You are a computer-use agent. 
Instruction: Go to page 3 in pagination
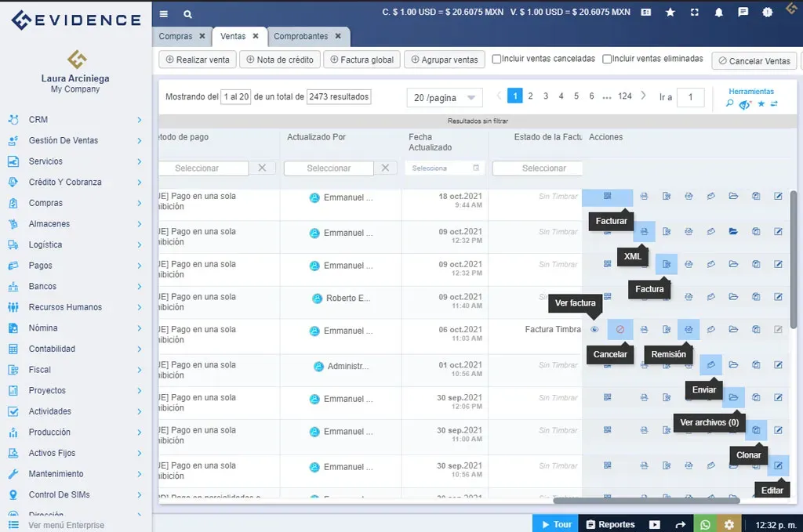coord(546,96)
